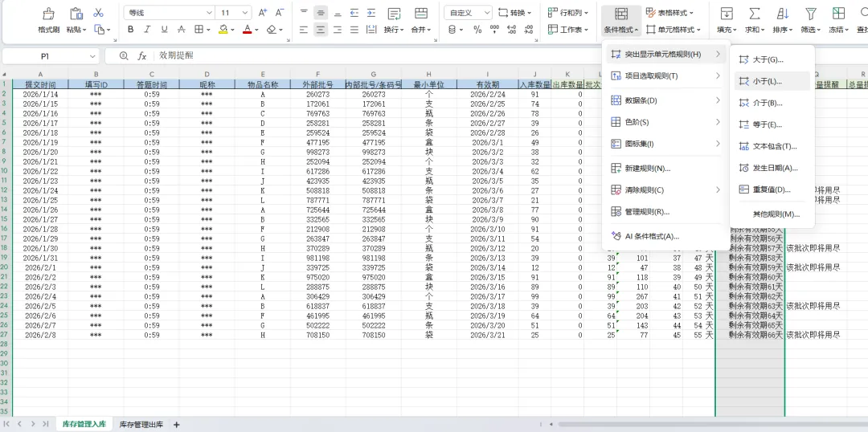Click the decrease decimal places icon
The height and width of the screenshot is (432, 868).
pos(529,30)
